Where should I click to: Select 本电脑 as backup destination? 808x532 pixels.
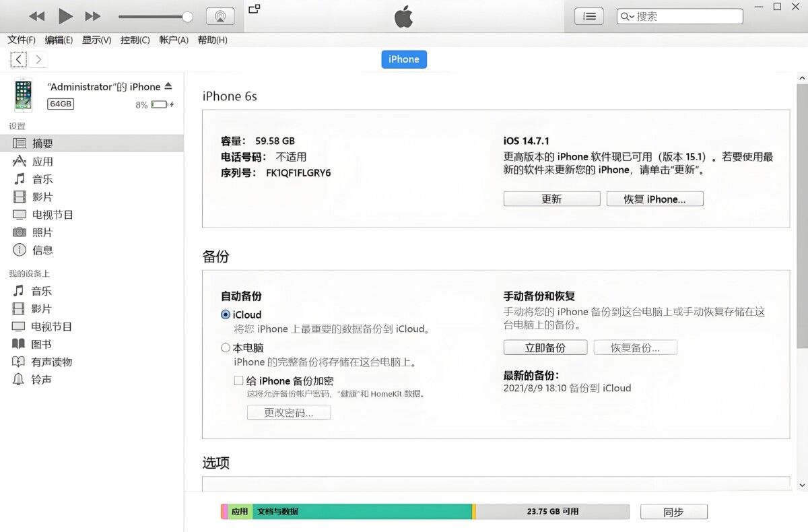pyautogui.click(x=226, y=347)
